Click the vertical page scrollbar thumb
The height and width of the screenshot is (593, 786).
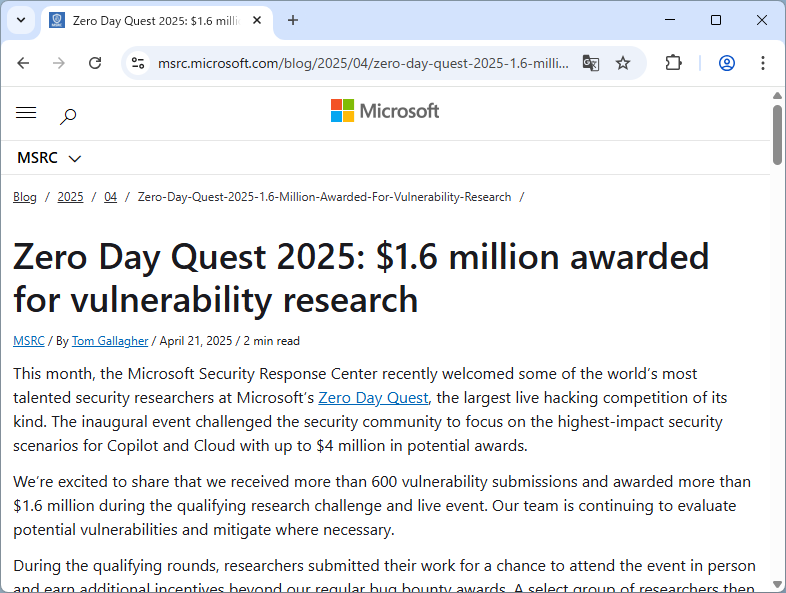click(x=777, y=133)
